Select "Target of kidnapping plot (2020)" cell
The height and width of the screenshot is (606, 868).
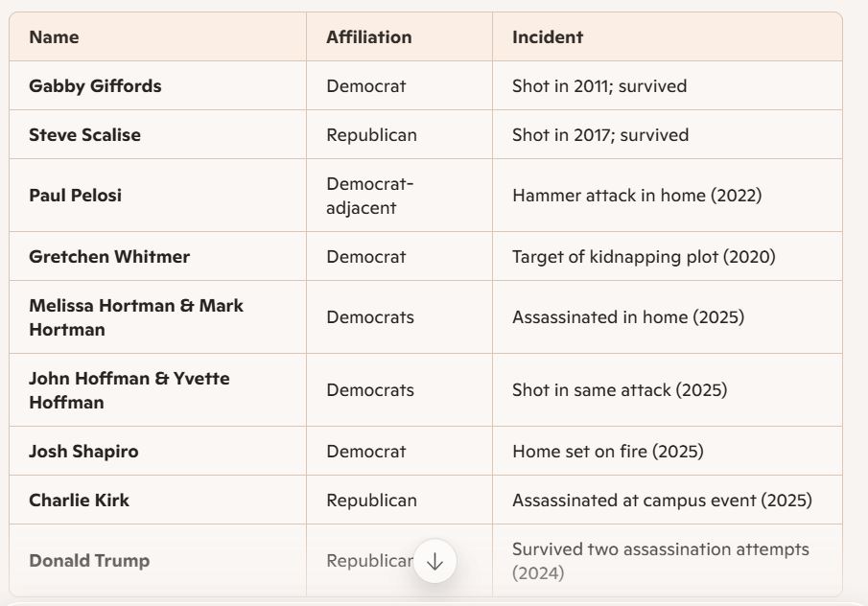644,257
